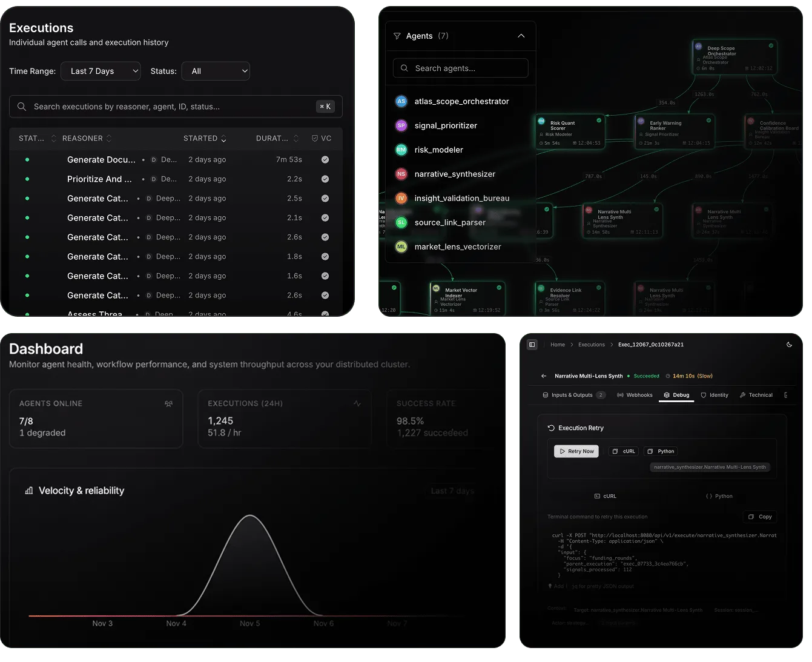Click VC checkmark in the 2.5s row

pos(325,199)
